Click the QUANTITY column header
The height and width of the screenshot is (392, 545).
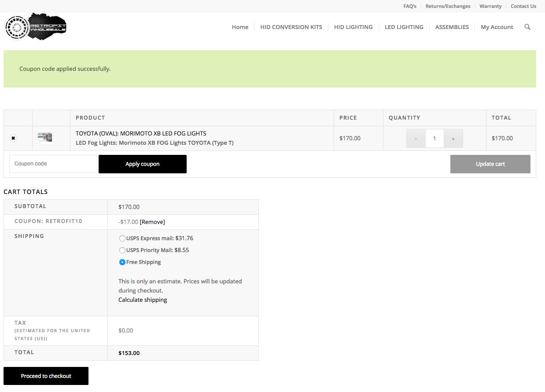pyautogui.click(x=404, y=118)
